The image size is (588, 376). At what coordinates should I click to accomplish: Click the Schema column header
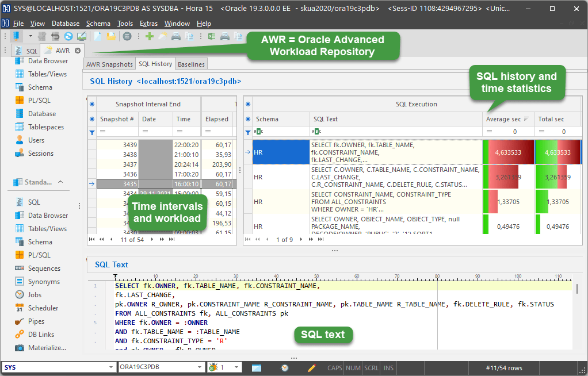281,119
